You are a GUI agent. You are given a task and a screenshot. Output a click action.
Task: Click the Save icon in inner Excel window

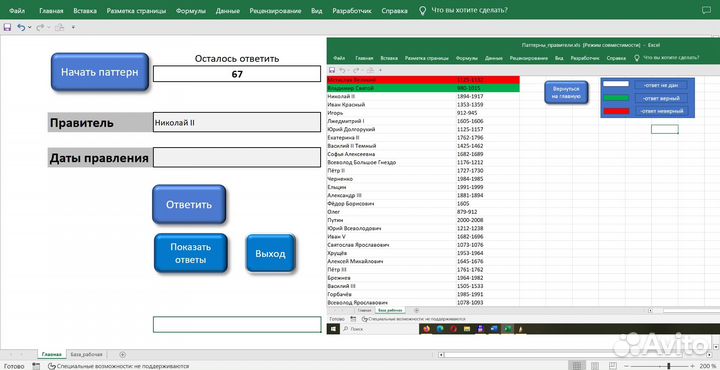click(x=332, y=70)
